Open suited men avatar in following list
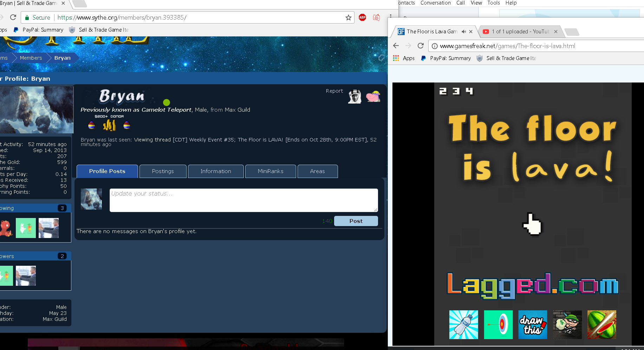 (x=48, y=228)
